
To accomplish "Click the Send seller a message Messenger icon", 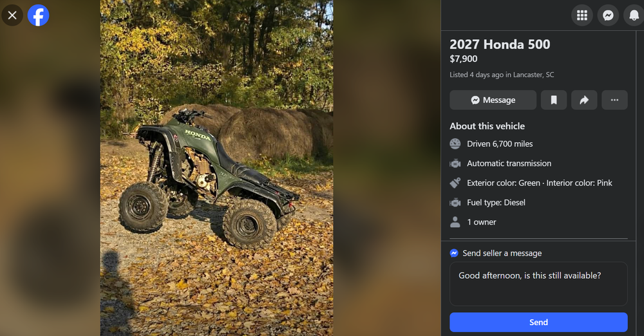I will (x=454, y=253).
